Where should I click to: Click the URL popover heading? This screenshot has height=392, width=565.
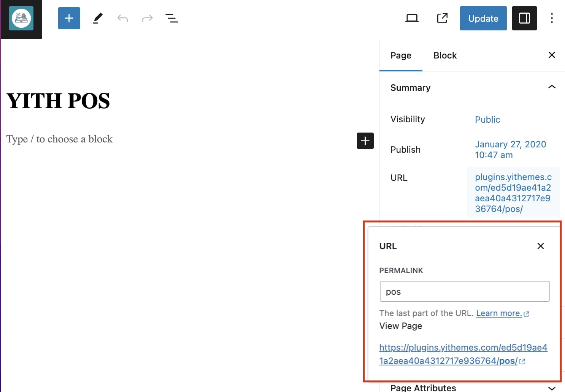[388, 246]
